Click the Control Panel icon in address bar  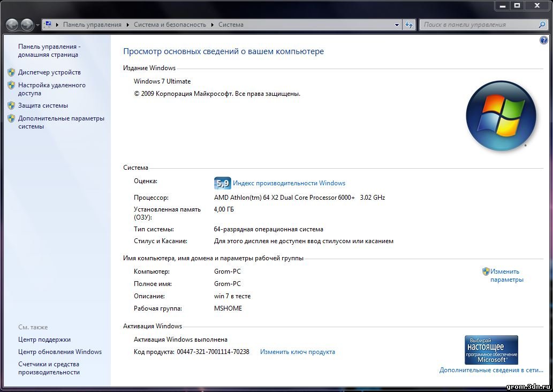coord(48,24)
